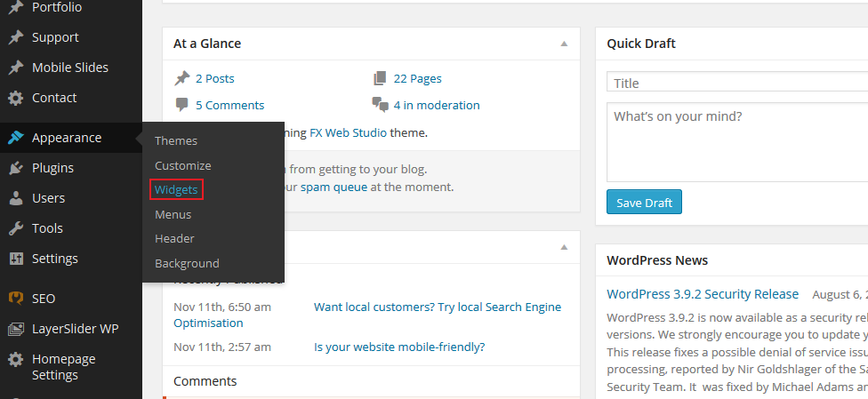Image resolution: width=868 pixels, height=399 pixels.
Task: Click the At a Glance heading
Action: point(207,44)
